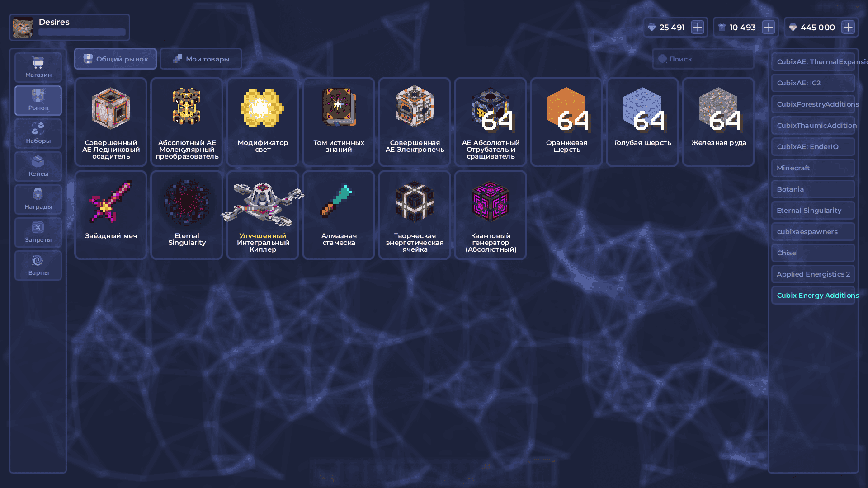Viewport: 868px width, 488px height.
Task: Click plus next to 10 493 balance
Action: (x=769, y=27)
